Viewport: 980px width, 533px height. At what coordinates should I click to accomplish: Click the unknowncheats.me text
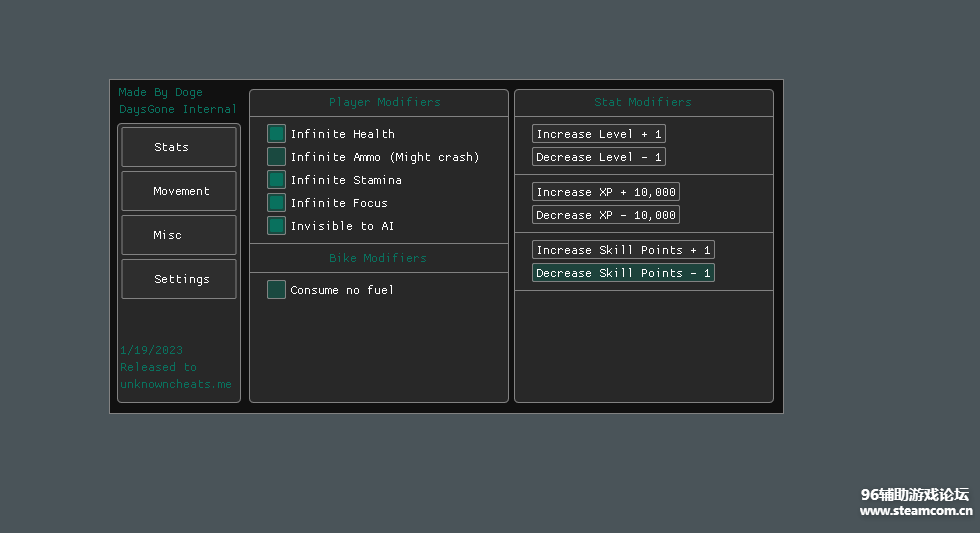(176, 384)
